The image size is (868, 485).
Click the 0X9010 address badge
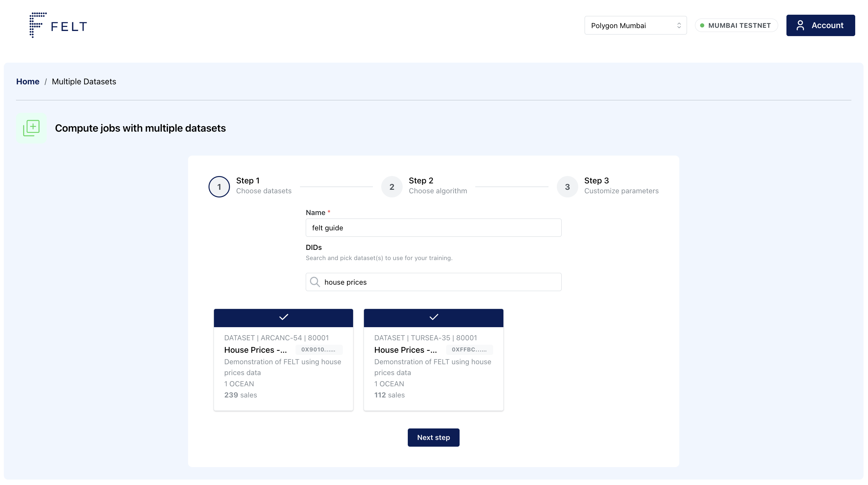pos(319,349)
